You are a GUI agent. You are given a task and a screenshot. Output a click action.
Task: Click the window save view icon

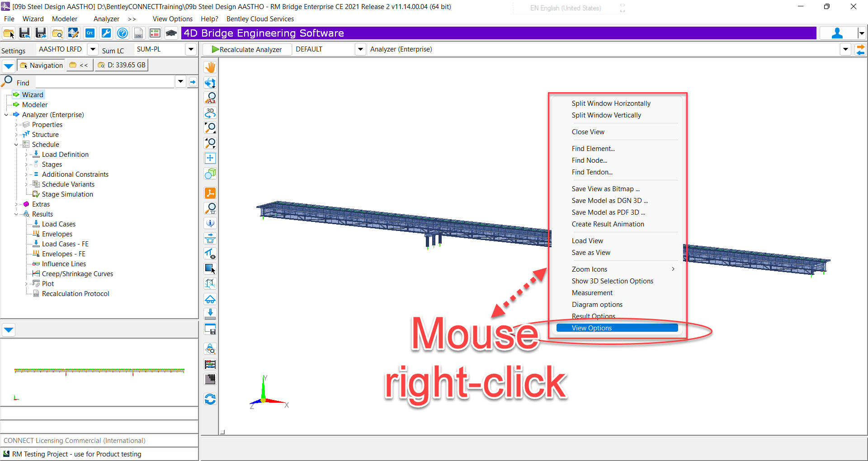210,329
